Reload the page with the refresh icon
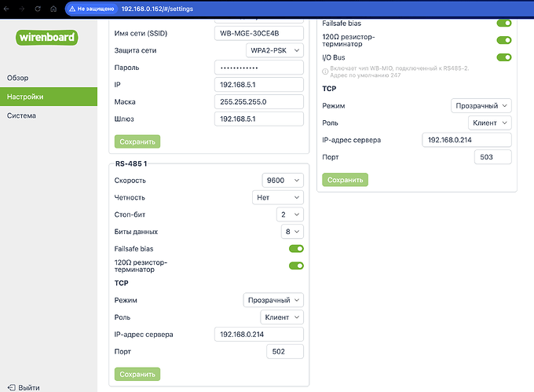This screenshot has height=392, width=534. click(38, 9)
